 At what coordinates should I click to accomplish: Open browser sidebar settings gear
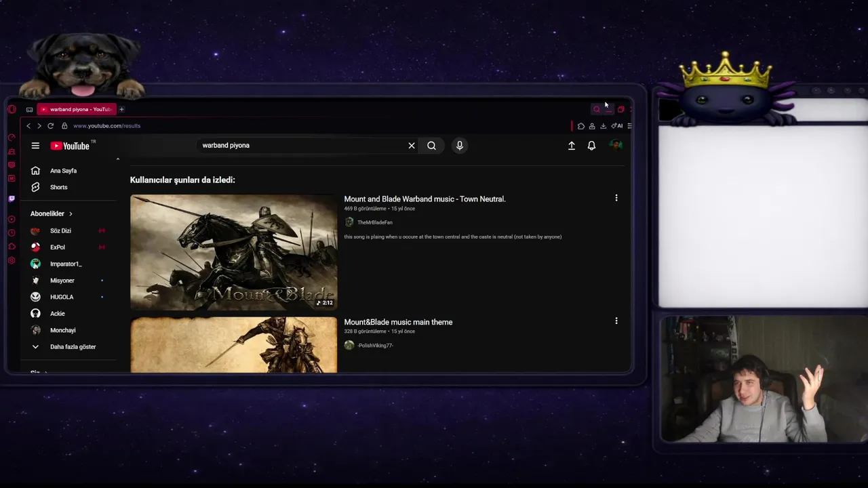[x=12, y=260]
